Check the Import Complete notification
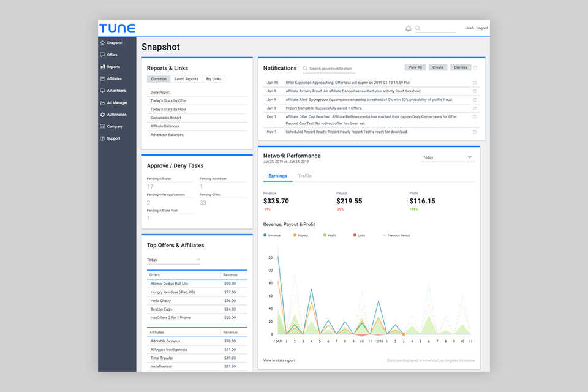The image size is (588, 392). 475,108
